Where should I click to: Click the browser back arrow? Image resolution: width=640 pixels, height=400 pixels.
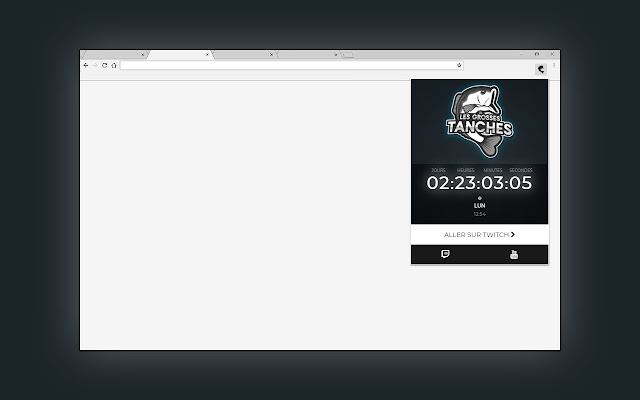(x=86, y=65)
